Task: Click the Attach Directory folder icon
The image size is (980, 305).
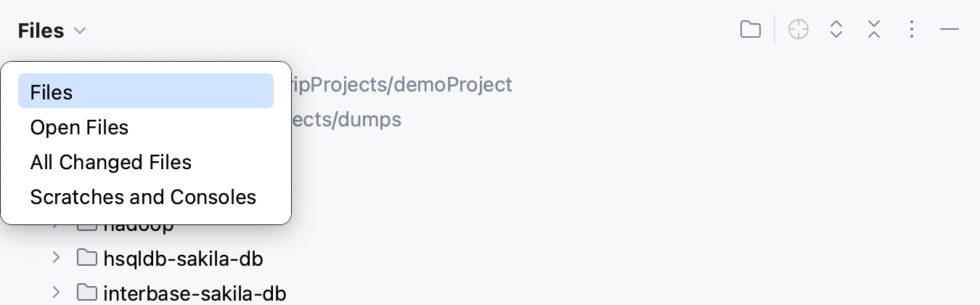Action: click(751, 30)
